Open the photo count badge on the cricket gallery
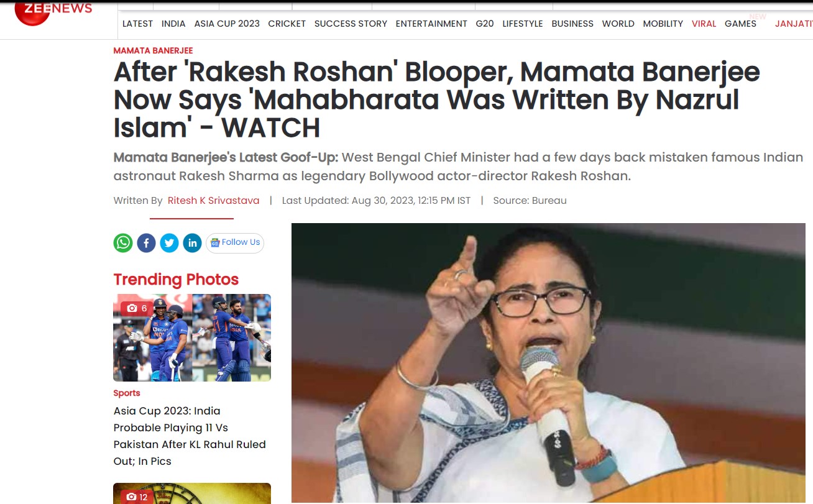Screen dimensions: 813x504 point(137,308)
